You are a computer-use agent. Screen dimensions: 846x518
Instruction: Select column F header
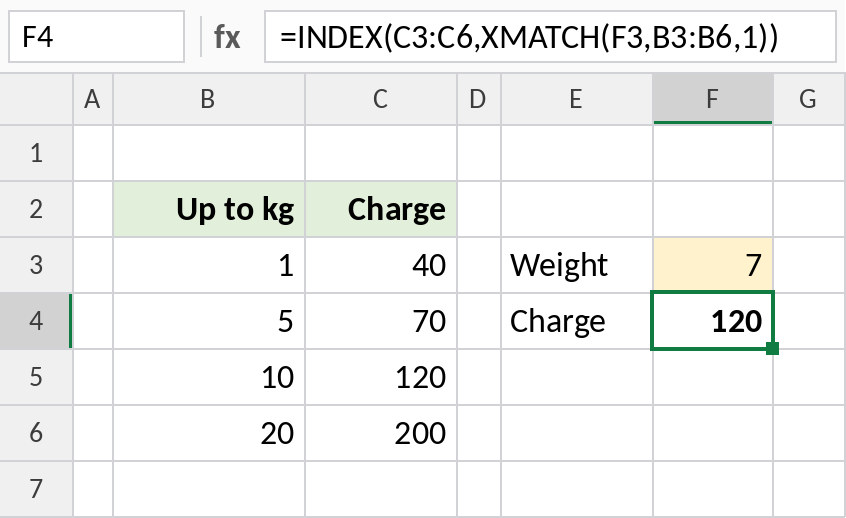click(x=713, y=99)
